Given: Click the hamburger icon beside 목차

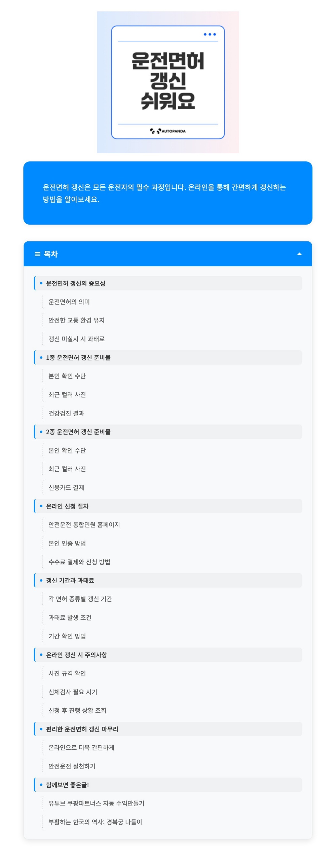Looking at the screenshot, I should pyautogui.click(x=37, y=254).
